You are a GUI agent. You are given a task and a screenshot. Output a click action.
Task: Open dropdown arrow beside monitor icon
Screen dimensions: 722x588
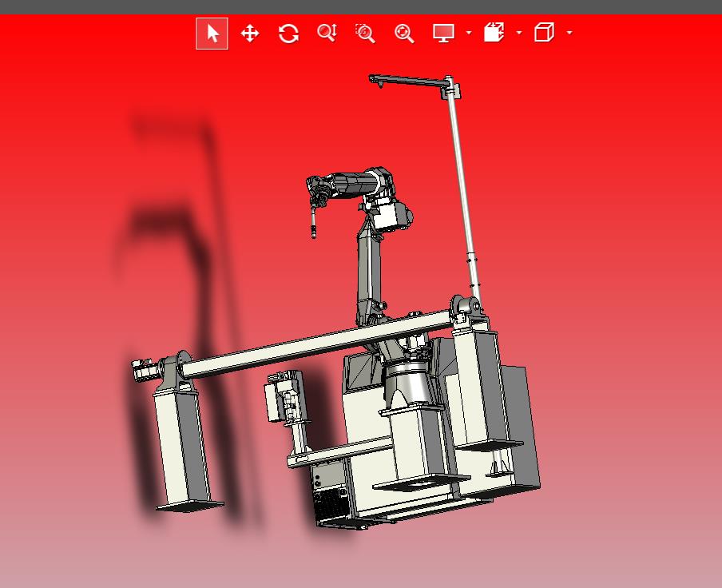click(x=469, y=33)
